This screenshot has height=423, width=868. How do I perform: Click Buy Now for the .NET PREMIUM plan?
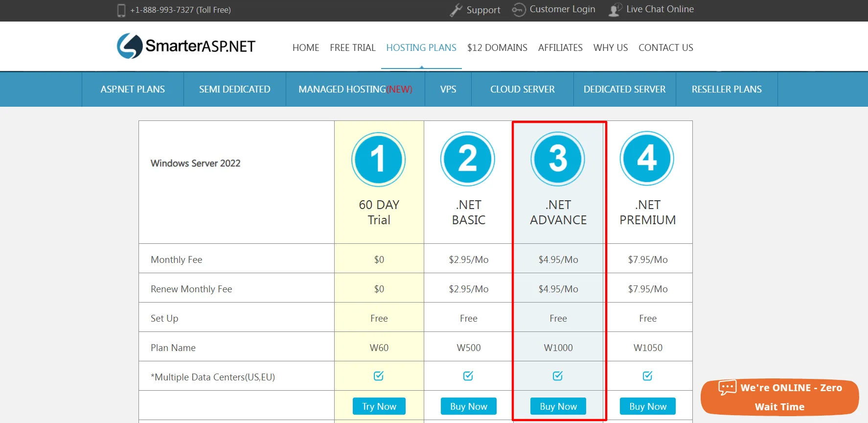click(x=648, y=406)
